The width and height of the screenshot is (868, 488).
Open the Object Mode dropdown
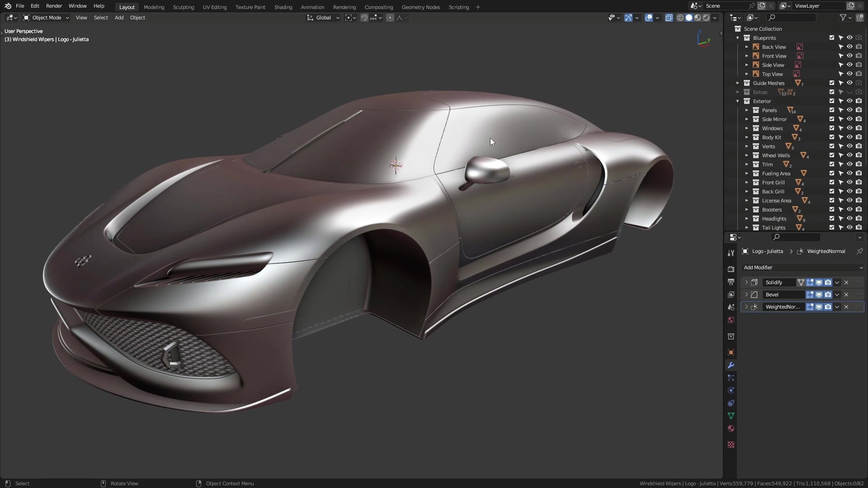(x=46, y=18)
